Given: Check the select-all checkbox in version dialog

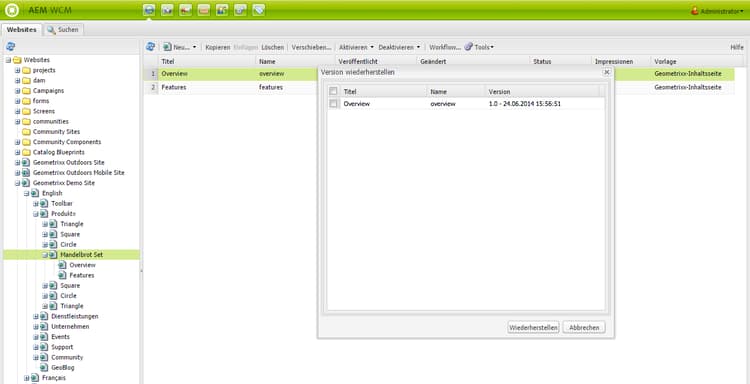Looking at the screenshot, I should pyautogui.click(x=333, y=91).
